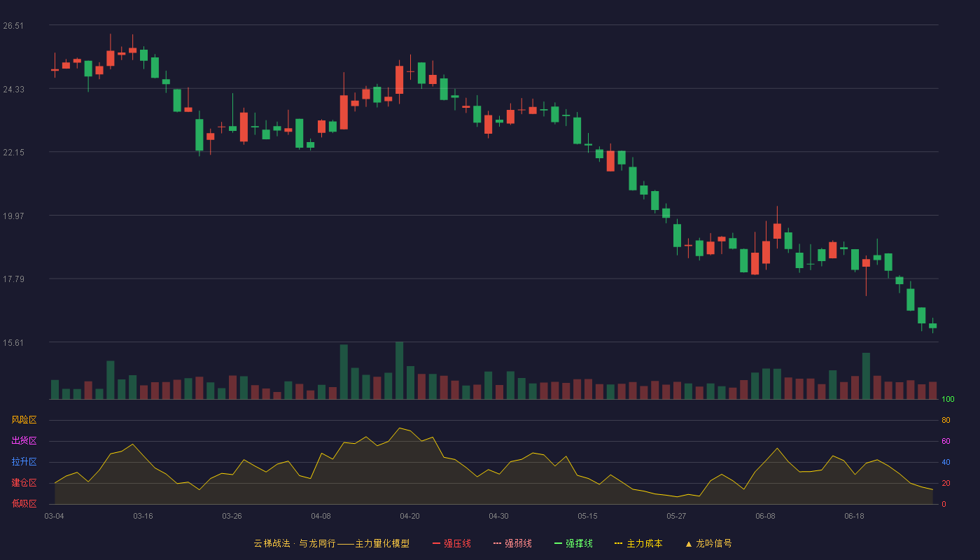980x560 pixels.
Task: Click the 04-20 date label
Action: [x=409, y=516]
